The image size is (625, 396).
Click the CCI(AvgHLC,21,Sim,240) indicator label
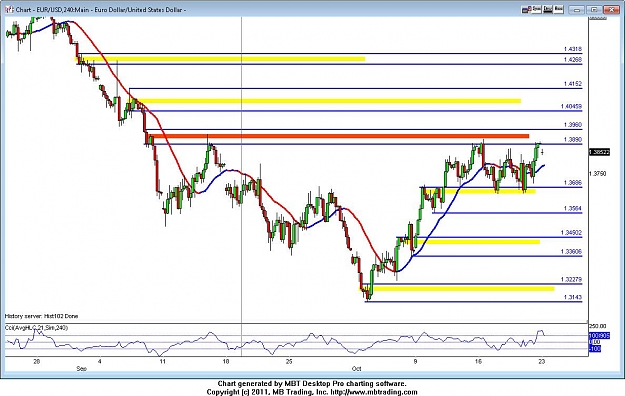tap(36, 328)
